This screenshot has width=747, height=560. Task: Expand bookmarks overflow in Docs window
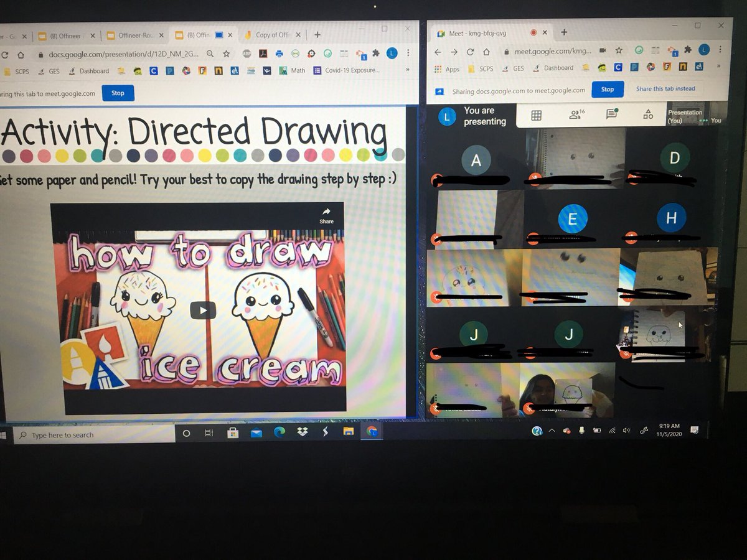point(408,70)
